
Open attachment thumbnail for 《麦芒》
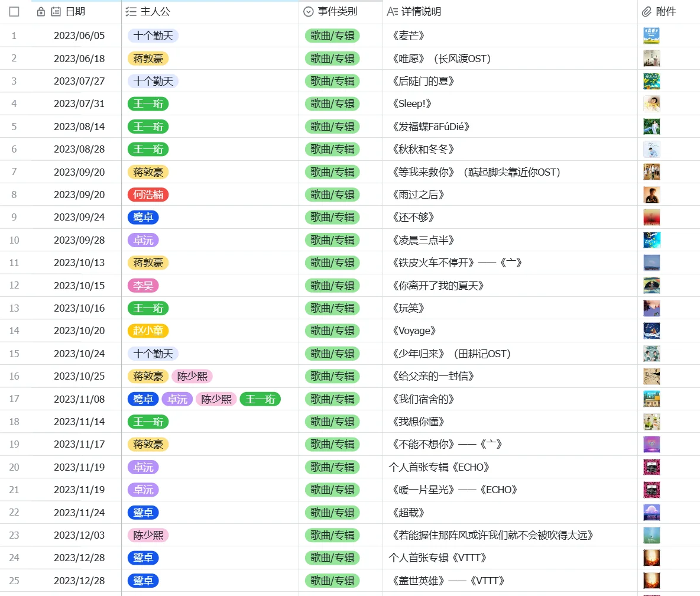click(652, 35)
